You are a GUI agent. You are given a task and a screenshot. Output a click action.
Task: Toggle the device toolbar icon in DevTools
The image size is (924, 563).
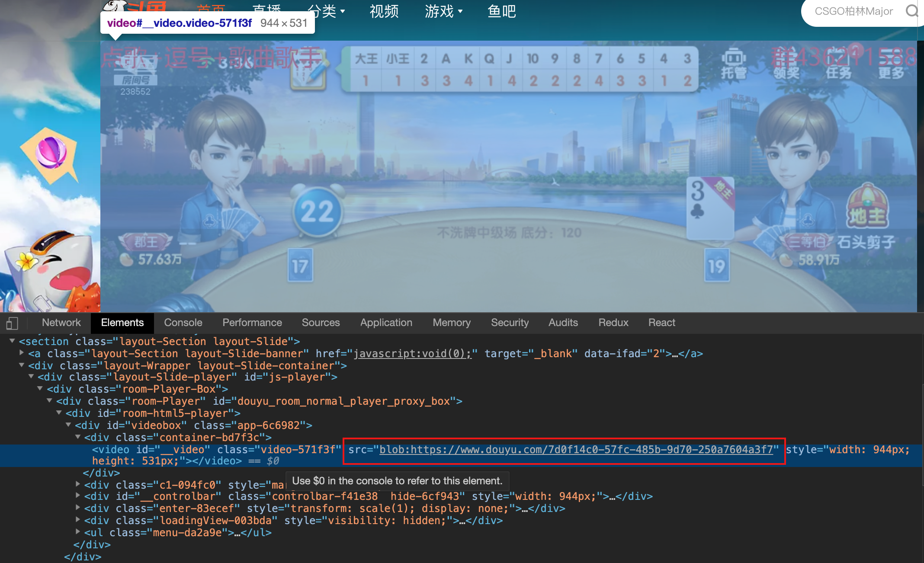[12, 323]
